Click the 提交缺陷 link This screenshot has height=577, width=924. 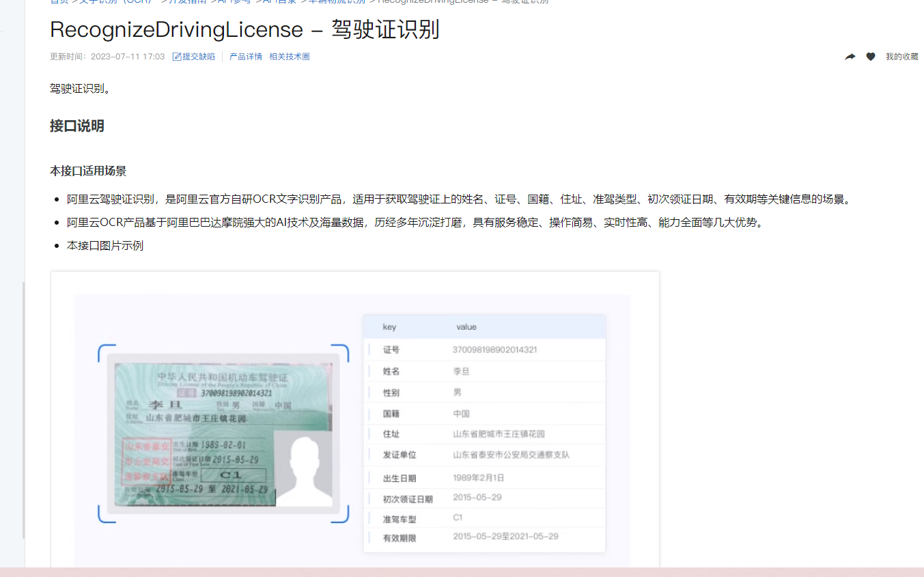194,57
